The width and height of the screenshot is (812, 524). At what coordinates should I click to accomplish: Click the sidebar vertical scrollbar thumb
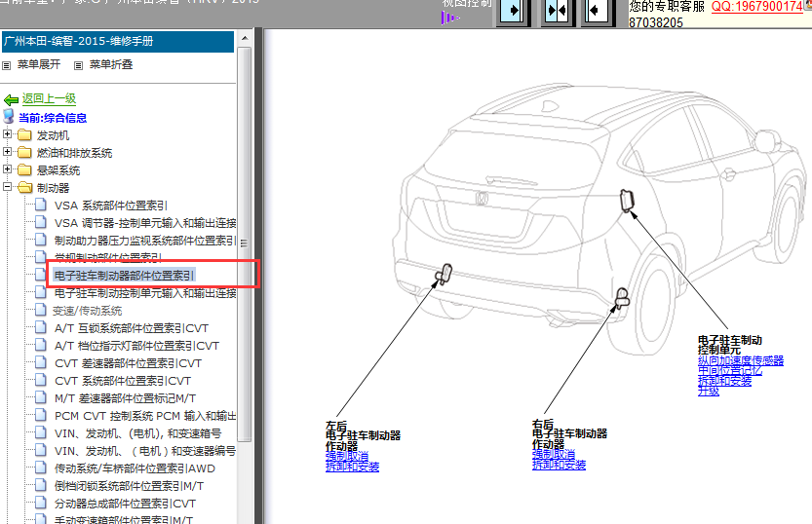245,243
